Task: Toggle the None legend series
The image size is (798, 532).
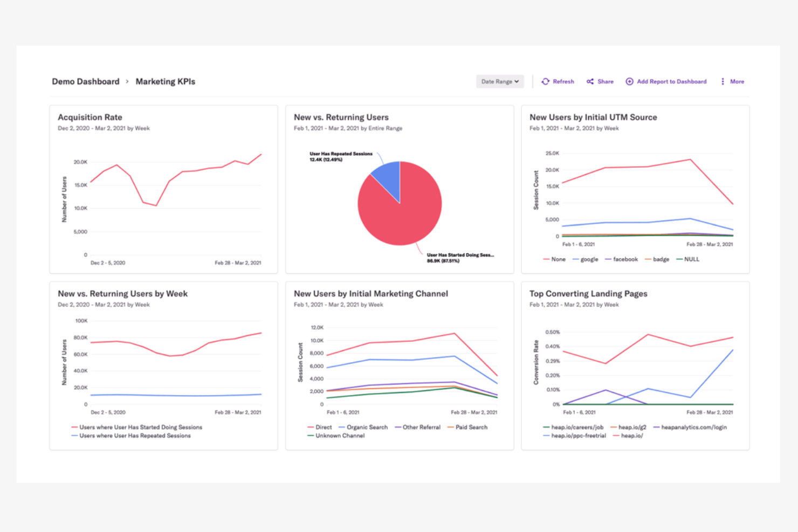Action: (x=554, y=259)
